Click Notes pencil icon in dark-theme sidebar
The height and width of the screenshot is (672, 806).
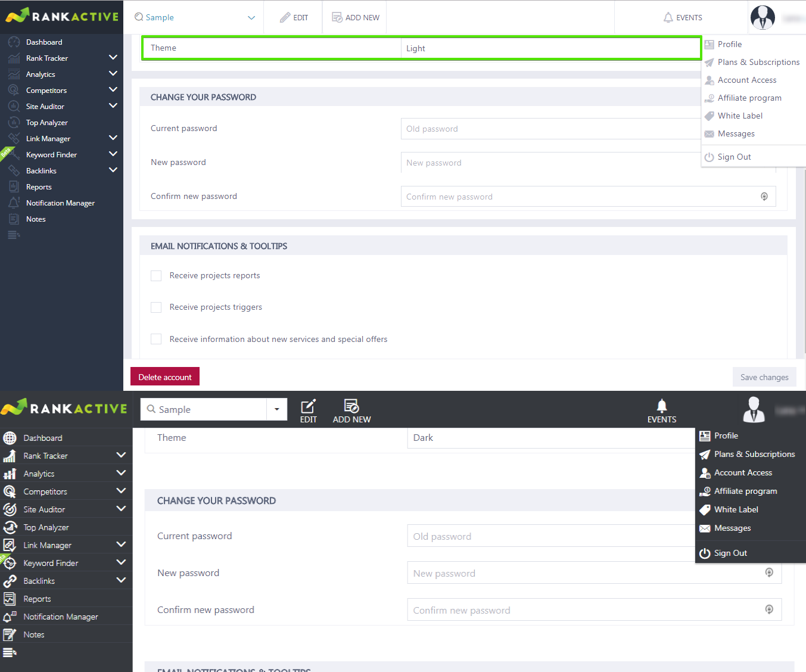10,634
